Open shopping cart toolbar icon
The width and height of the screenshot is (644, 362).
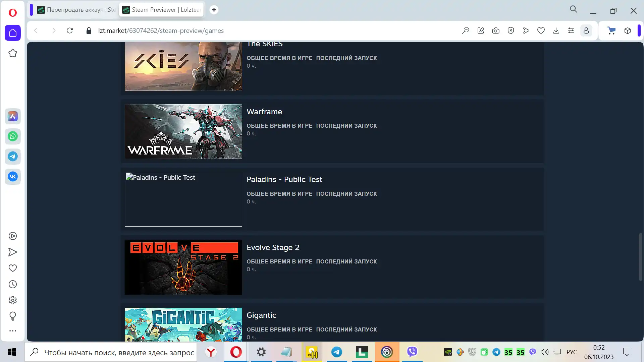pyautogui.click(x=612, y=31)
